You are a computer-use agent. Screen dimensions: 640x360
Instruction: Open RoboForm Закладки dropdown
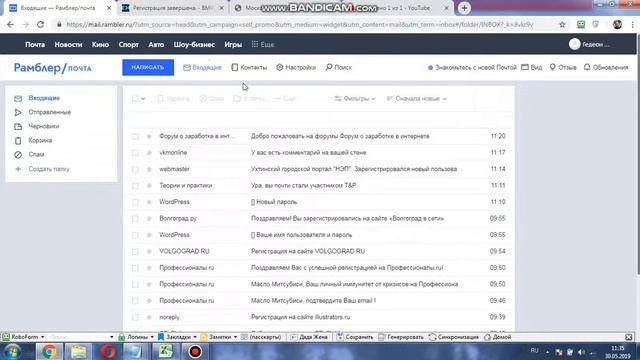(x=178, y=337)
